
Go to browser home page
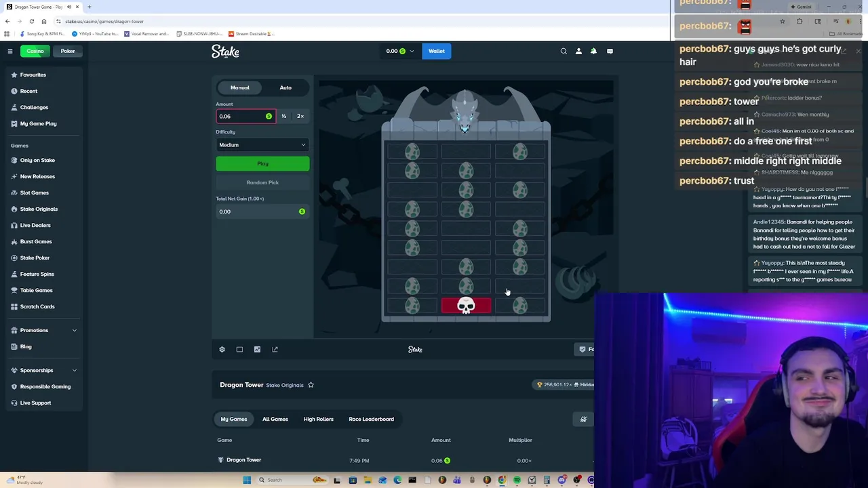point(44,21)
